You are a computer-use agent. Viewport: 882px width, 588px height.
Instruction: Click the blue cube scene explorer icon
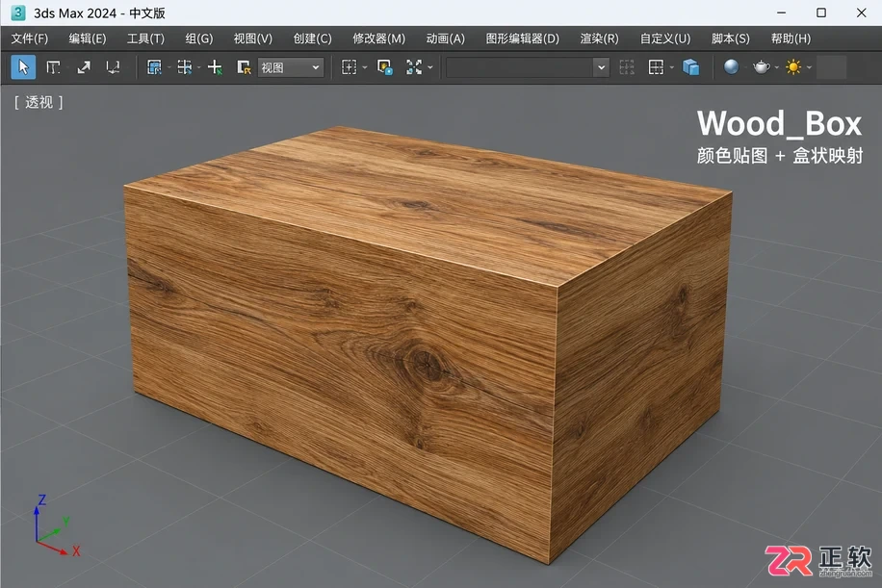point(690,67)
